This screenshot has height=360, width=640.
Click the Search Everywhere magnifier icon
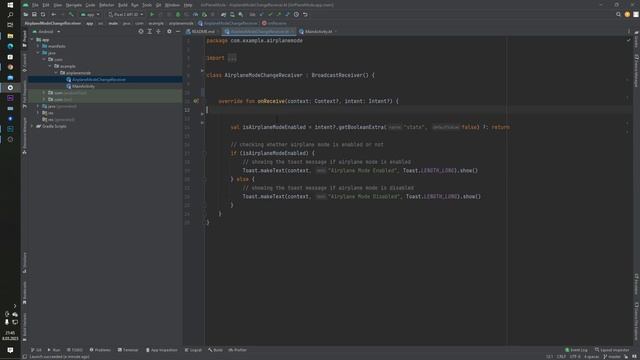[x=618, y=14]
